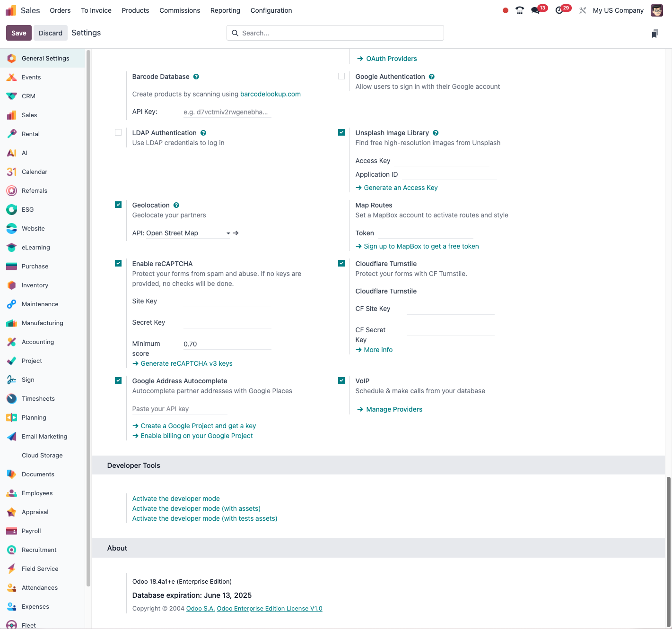
Task: Uncheck the Geolocation checkbox
Action: pyautogui.click(x=118, y=205)
